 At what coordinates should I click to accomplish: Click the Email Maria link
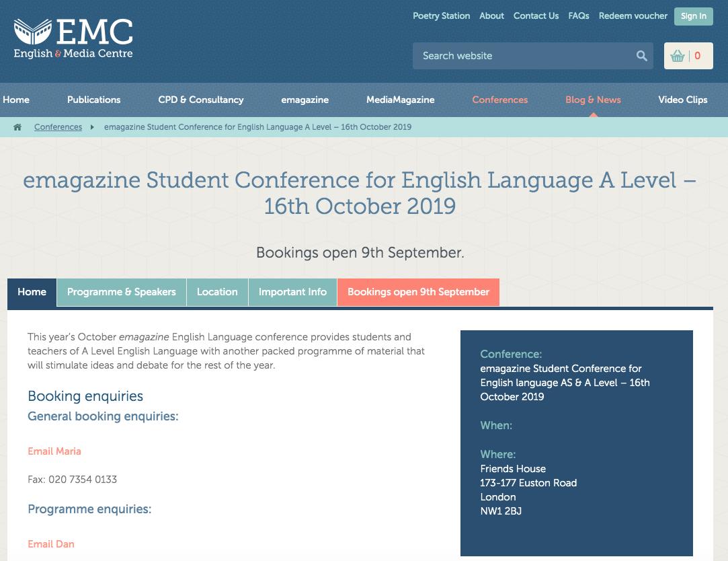(54, 451)
